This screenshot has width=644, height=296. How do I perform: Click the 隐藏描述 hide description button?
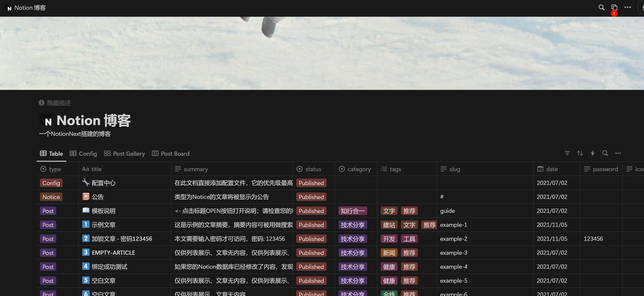tap(55, 103)
